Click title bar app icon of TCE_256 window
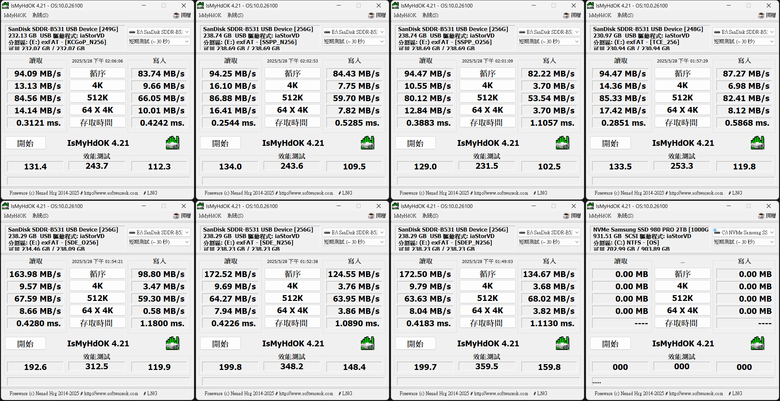Screen dimensions: 780x401 tap(591, 5)
